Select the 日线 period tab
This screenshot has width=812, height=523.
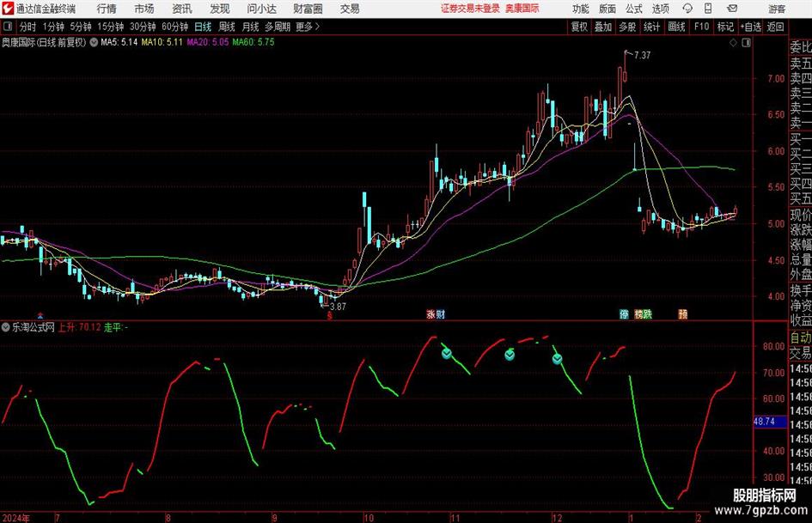point(203,27)
